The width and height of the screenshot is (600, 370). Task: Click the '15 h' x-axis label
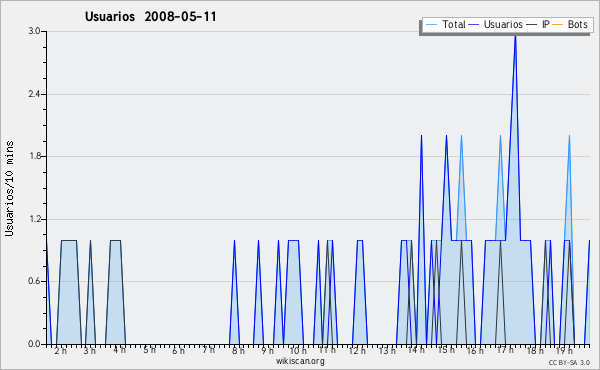[x=446, y=350]
